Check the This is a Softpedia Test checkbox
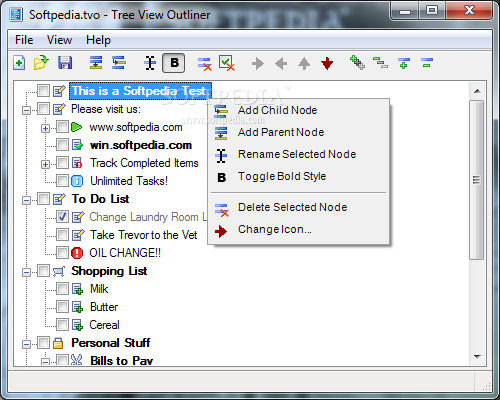 coord(43,91)
